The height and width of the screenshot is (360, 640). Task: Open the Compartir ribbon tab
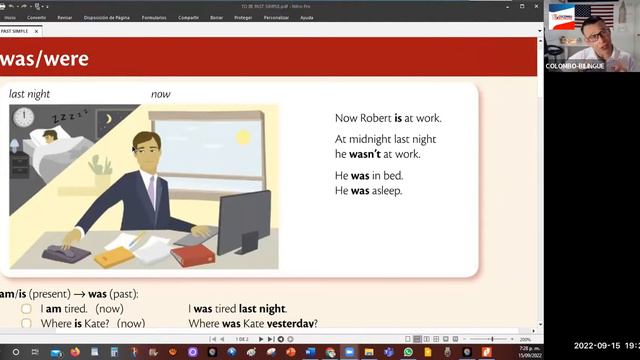coord(188,18)
